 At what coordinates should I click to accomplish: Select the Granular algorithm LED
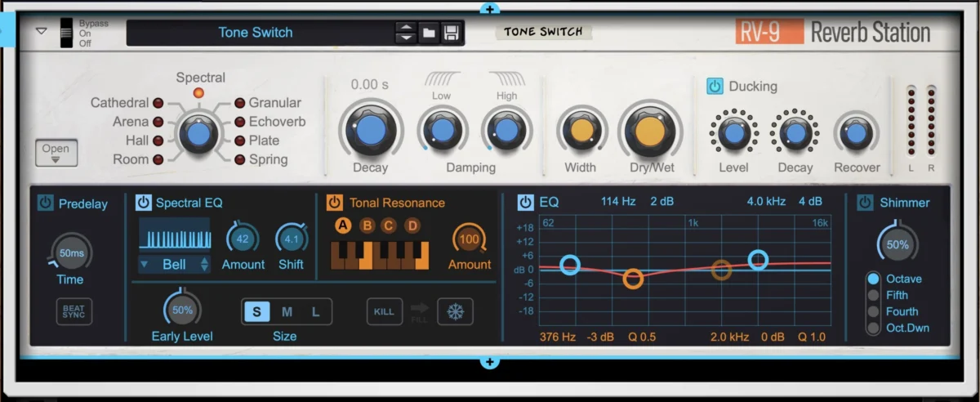(240, 104)
